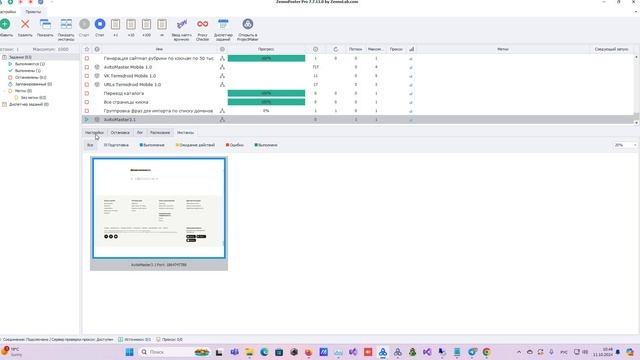Toggle stop square of 'Генерация сайтмап' row
Image resolution: width=640 pixels, height=360 pixels.
[x=87, y=58]
